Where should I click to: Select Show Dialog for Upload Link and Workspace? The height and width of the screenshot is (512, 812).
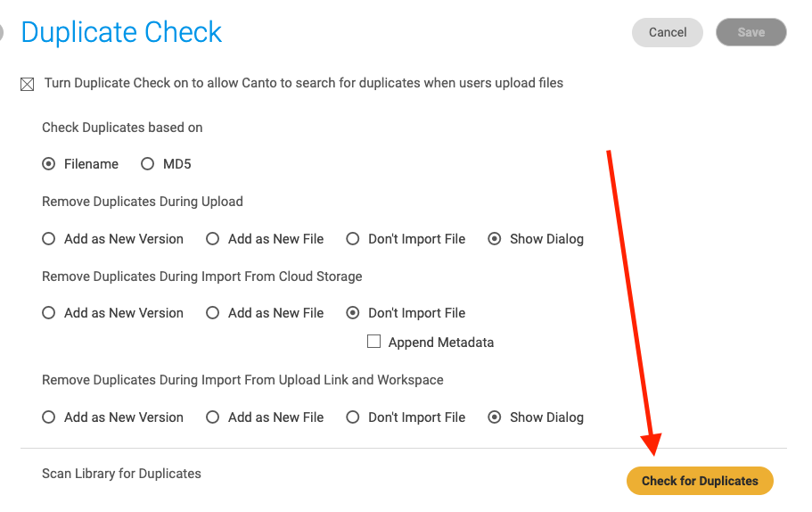pos(495,417)
